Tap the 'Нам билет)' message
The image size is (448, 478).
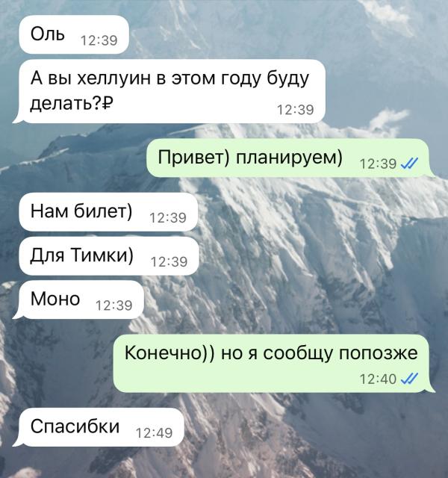(108, 211)
